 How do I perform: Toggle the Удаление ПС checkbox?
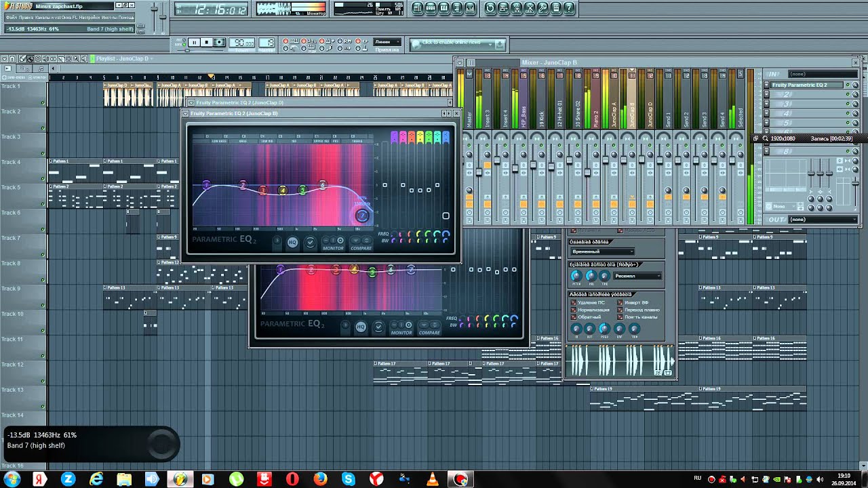574,302
